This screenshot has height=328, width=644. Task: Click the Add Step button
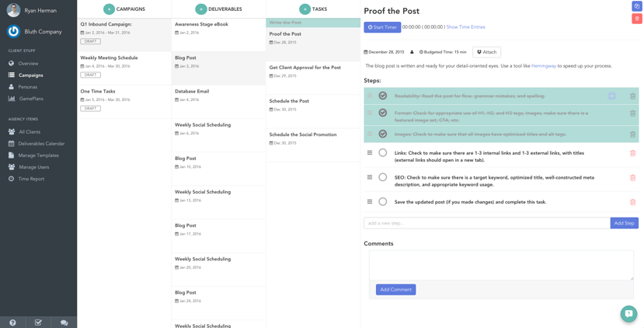click(625, 223)
